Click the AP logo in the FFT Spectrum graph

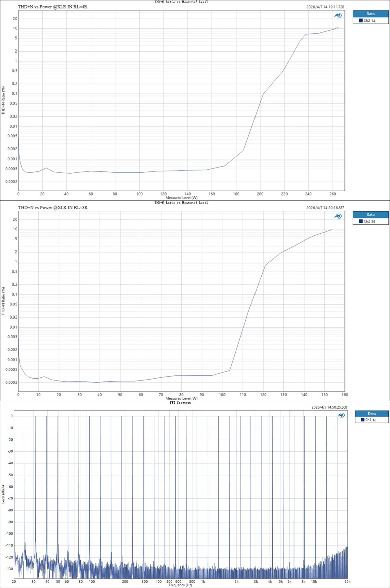pos(341,415)
